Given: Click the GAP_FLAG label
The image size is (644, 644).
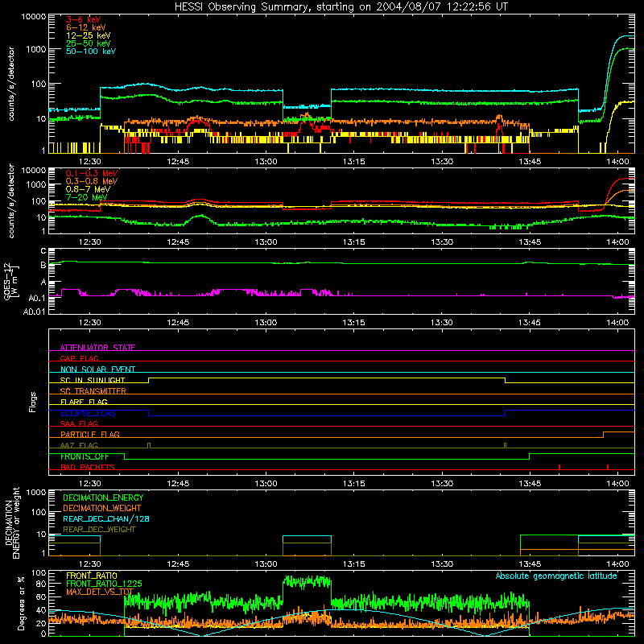Looking at the screenshot, I should (x=79, y=358).
